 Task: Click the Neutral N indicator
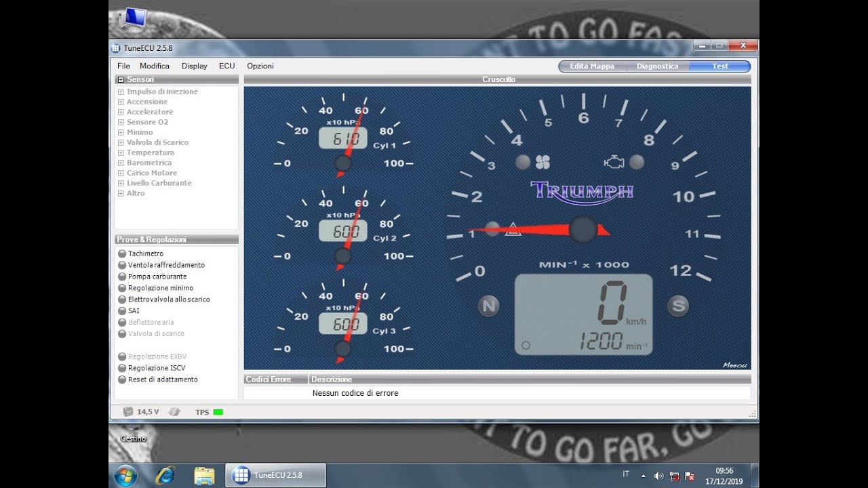pos(488,306)
